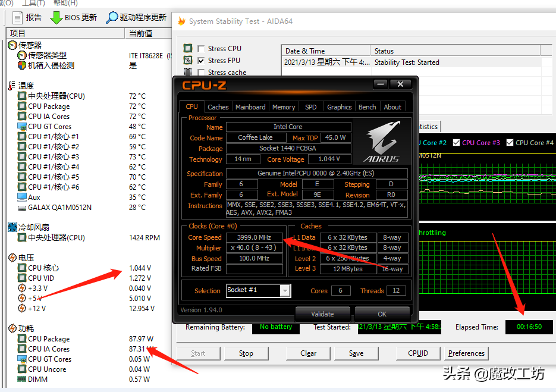Toggle the CPU Core #3 graph checkbox

(456, 143)
